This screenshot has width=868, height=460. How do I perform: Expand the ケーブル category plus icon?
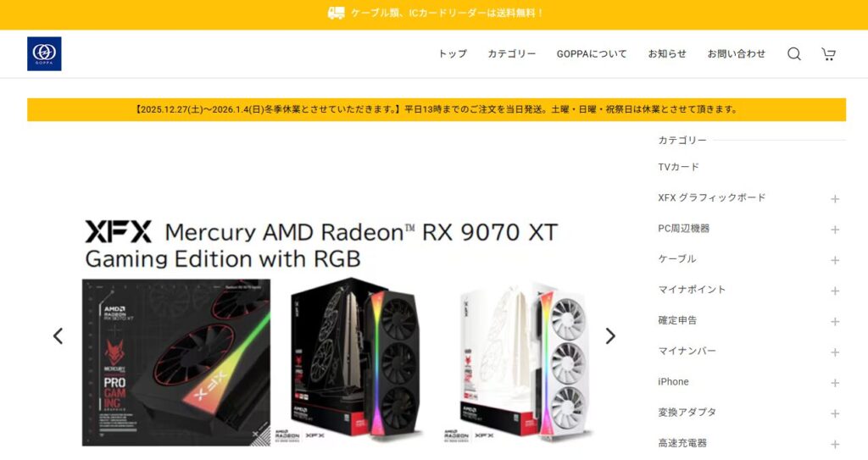[835, 260]
